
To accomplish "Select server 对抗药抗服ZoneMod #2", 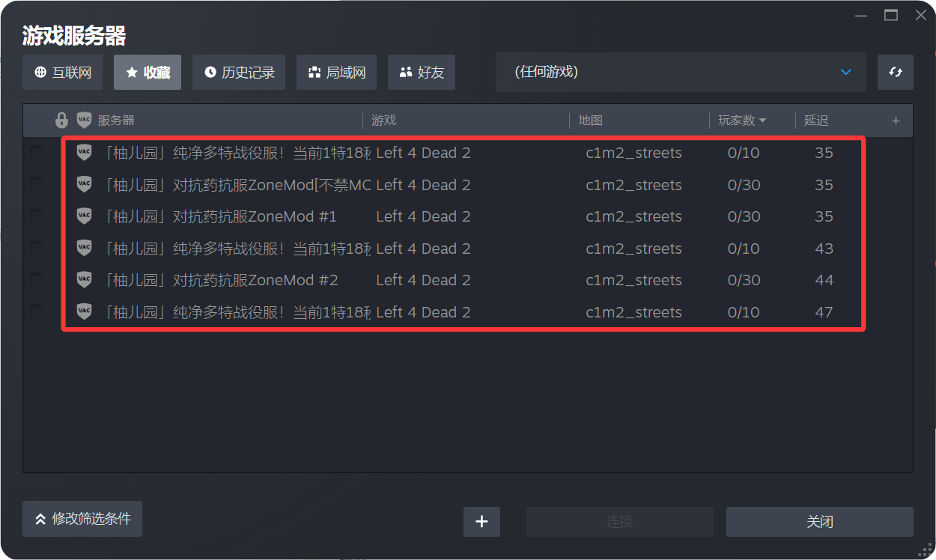I will (x=222, y=280).
